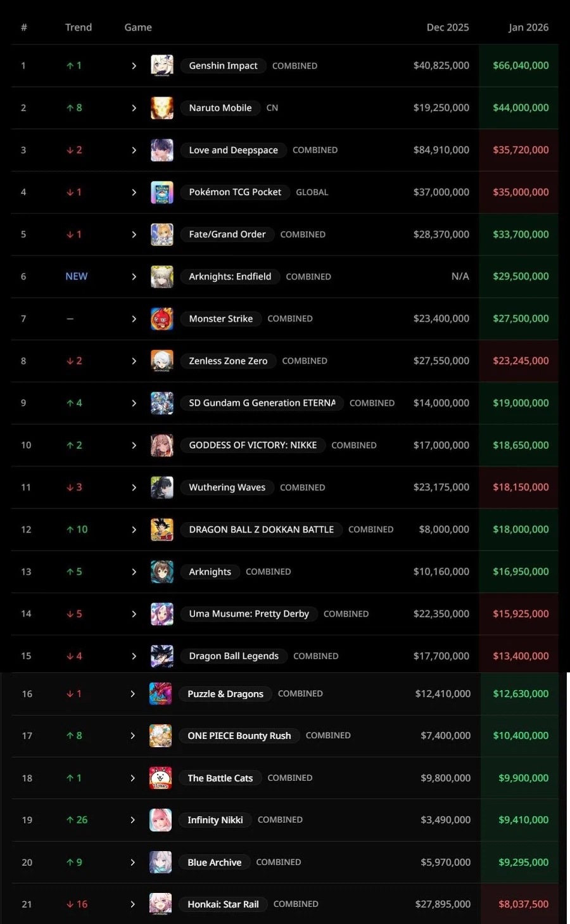570x924 pixels.
Task: Sort by the Jan 2026 column header
Action: pos(528,27)
